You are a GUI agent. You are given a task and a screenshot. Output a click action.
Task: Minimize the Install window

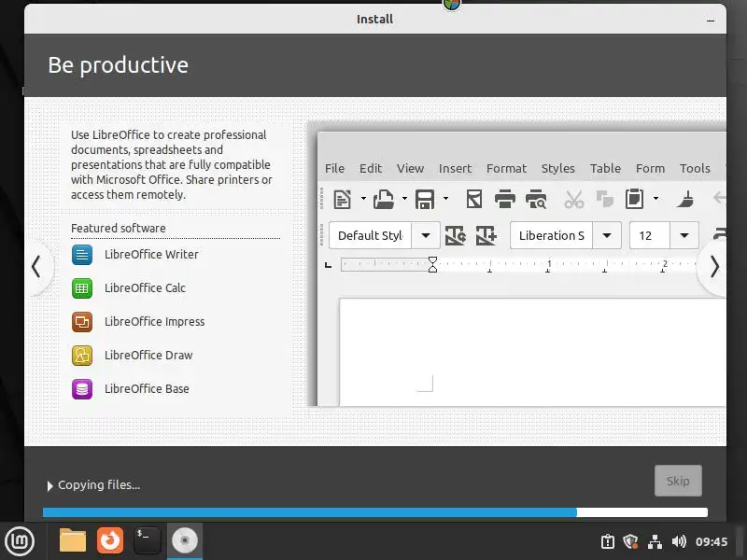point(711,20)
